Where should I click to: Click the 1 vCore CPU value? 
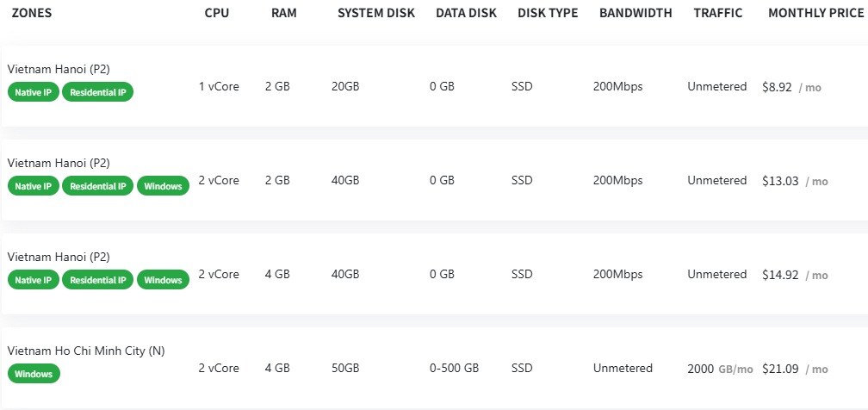click(219, 87)
